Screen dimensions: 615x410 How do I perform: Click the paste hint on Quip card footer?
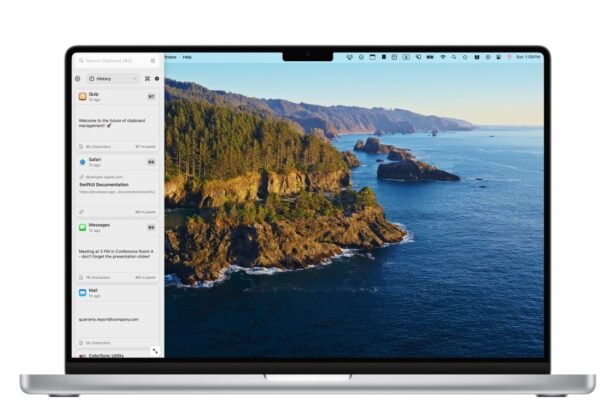point(146,147)
